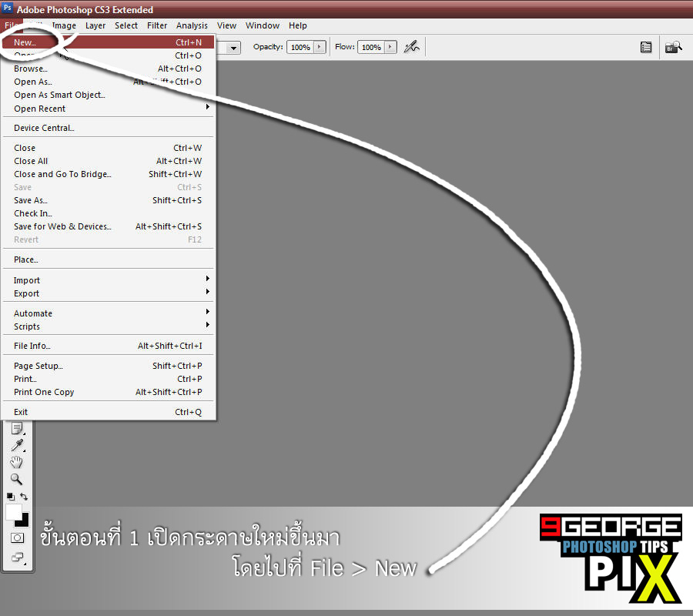Select Print... in the File menu
This screenshot has height=616, width=693.
109,379
